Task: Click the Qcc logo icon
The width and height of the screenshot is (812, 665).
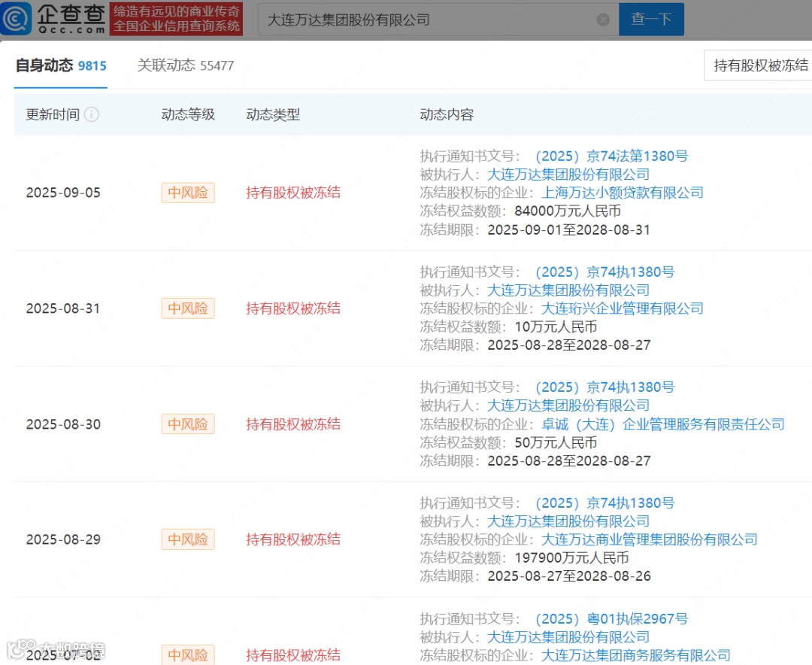Action: click(17, 19)
